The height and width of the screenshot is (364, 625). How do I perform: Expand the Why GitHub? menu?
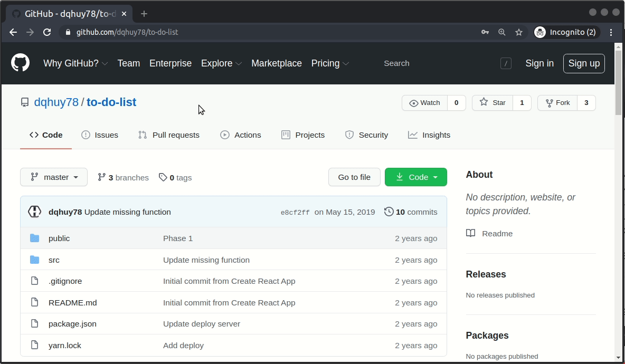[x=75, y=63]
